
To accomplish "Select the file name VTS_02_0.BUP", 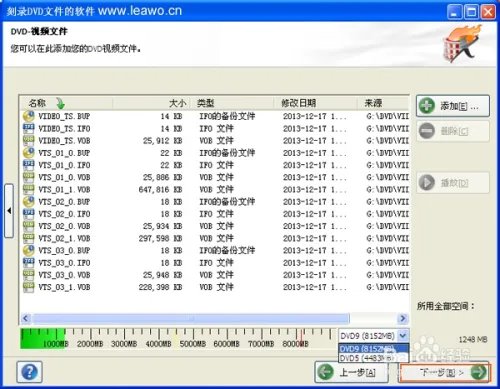I will coord(64,202).
